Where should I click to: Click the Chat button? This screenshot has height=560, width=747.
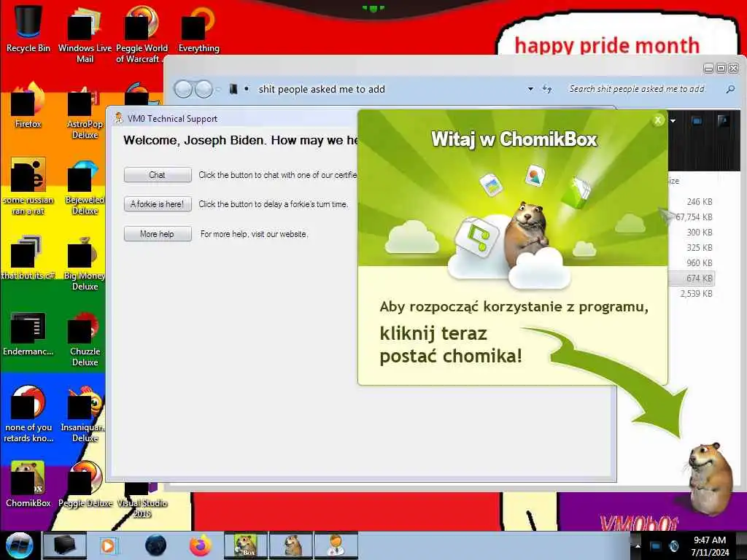point(158,175)
